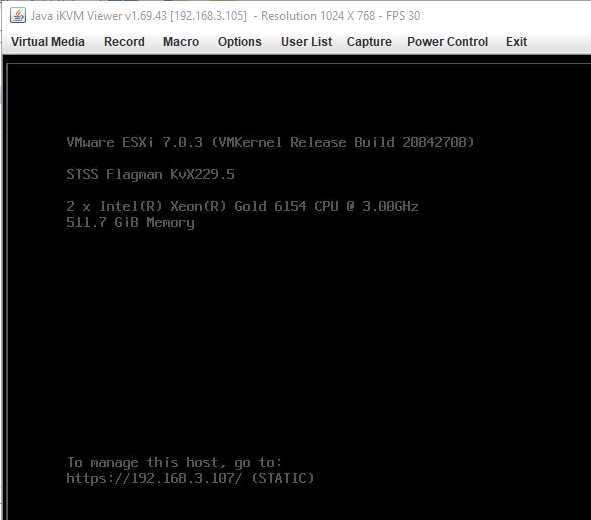Screen dimensions: 591x520
Task: Open the Record menu
Action: pyautogui.click(x=124, y=42)
